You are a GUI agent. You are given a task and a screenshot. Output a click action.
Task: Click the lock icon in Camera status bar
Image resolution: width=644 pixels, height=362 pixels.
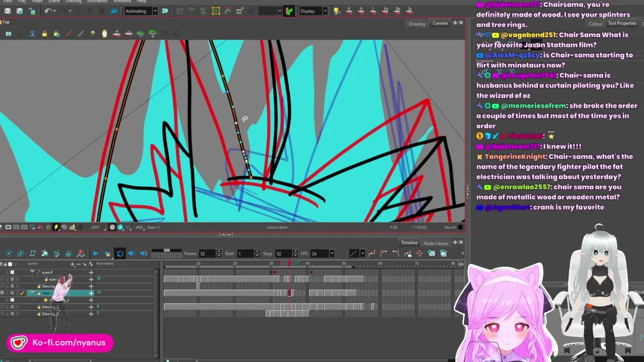point(48,227)
